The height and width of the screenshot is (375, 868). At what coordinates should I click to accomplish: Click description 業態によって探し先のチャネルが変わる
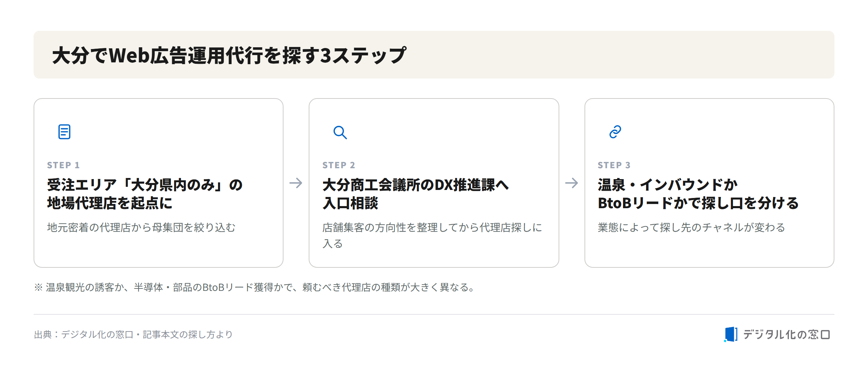click(692, 227)
